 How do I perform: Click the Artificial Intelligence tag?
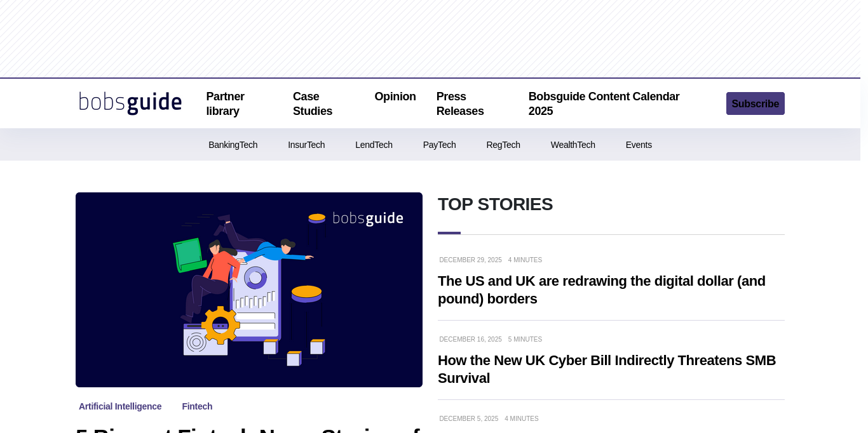coord(120,406)
